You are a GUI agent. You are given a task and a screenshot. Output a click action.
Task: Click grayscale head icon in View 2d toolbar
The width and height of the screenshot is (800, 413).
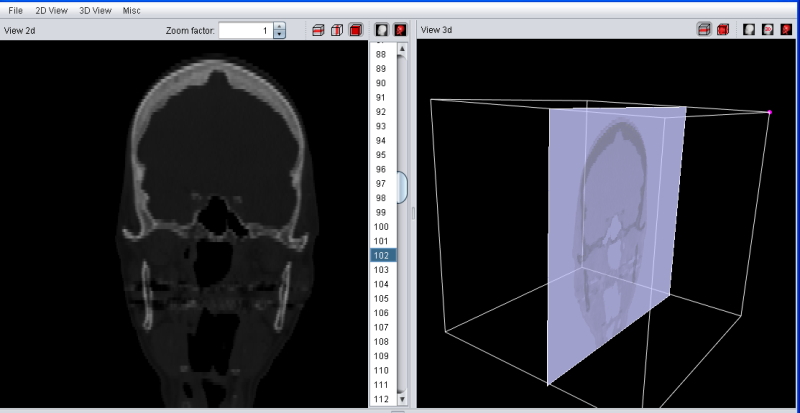click(x=382, y=30)
